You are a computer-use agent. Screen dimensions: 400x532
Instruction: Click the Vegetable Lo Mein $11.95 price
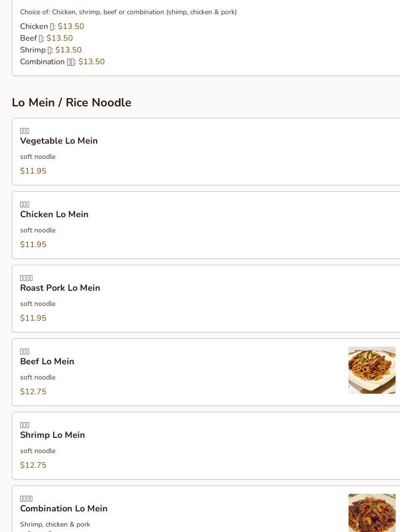pos(33,171)
